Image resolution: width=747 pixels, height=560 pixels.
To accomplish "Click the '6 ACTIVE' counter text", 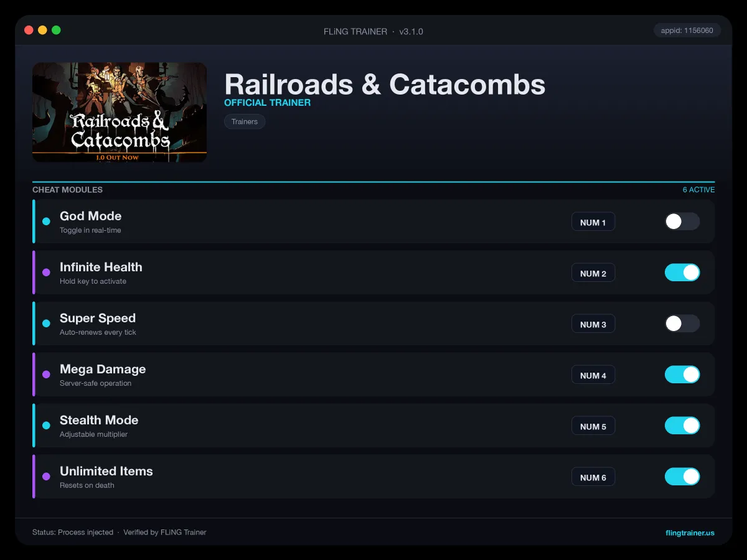I will click(x=698, y=190).
